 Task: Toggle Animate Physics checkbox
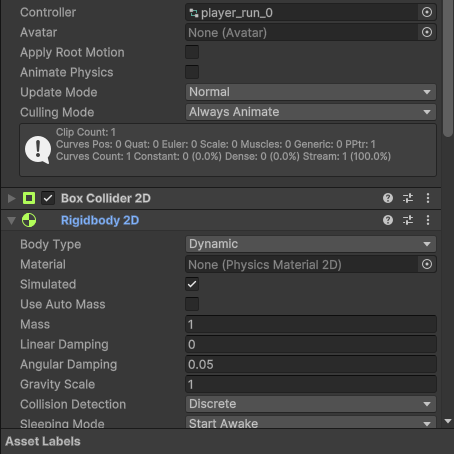192,72
